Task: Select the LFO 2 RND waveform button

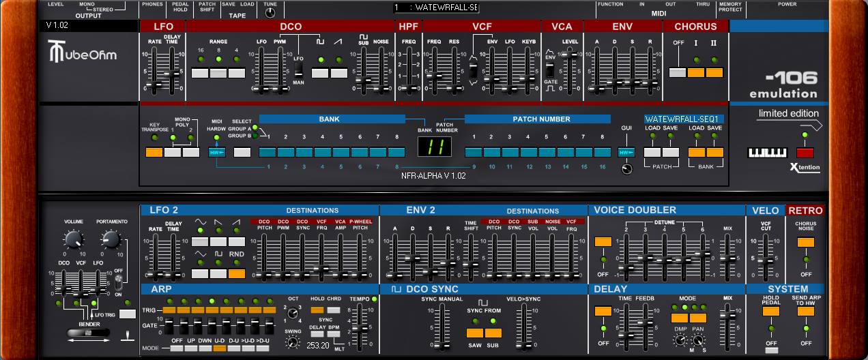Action: pos(237,273)
